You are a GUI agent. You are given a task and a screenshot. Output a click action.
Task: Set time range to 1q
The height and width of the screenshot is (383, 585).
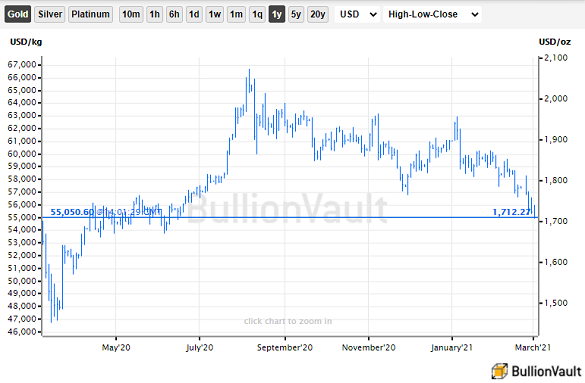(257, 15)
